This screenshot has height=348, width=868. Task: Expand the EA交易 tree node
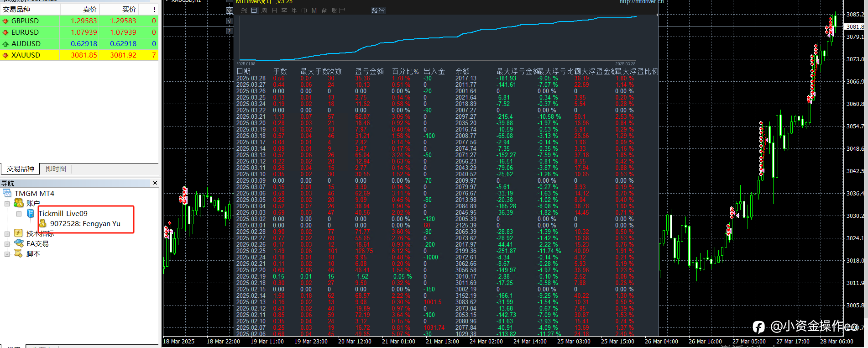click(7, 244)
